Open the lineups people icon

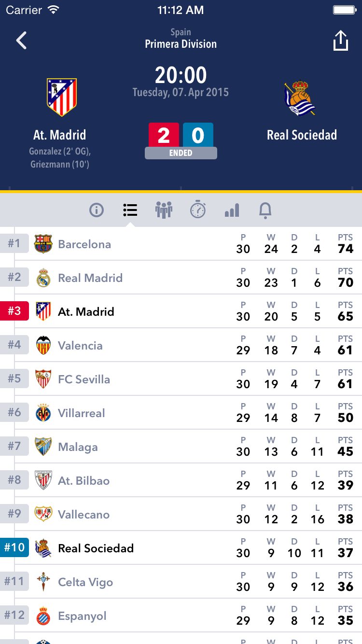[164, 210]
